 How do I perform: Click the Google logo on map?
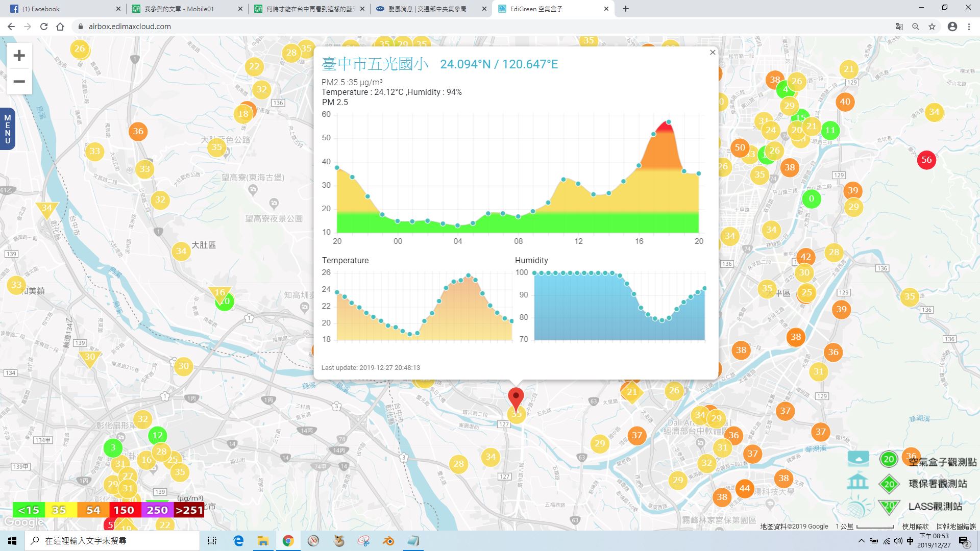pos(23,522)
